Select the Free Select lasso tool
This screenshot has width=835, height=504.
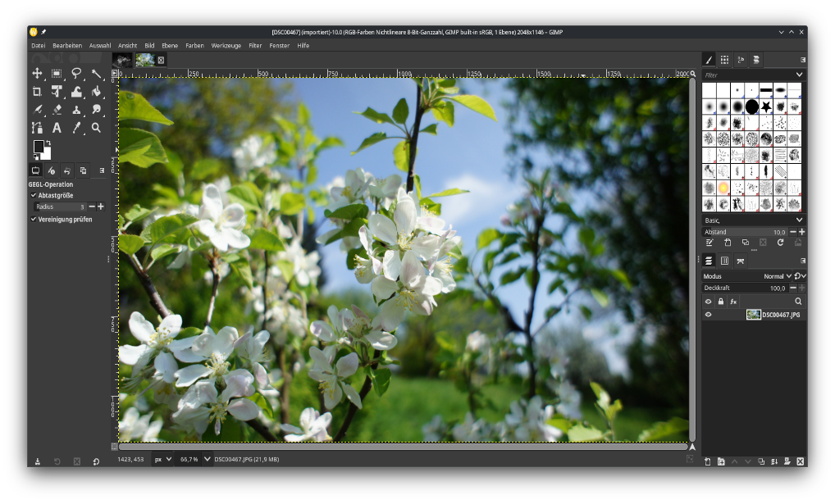point(76,74)
